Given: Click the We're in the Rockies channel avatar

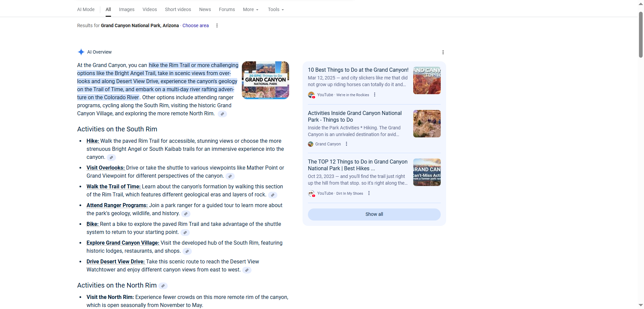Looking at the screenshot, I should (311, 95).
